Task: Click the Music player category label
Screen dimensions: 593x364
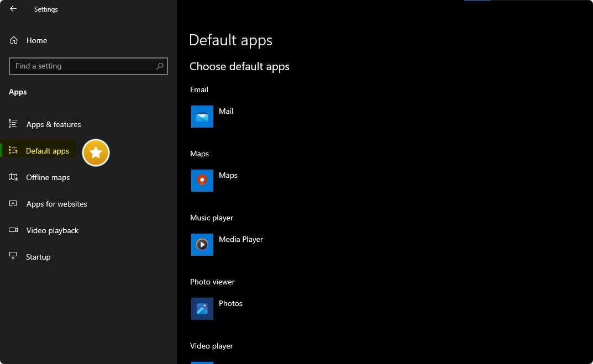Action: pos(212,218)
